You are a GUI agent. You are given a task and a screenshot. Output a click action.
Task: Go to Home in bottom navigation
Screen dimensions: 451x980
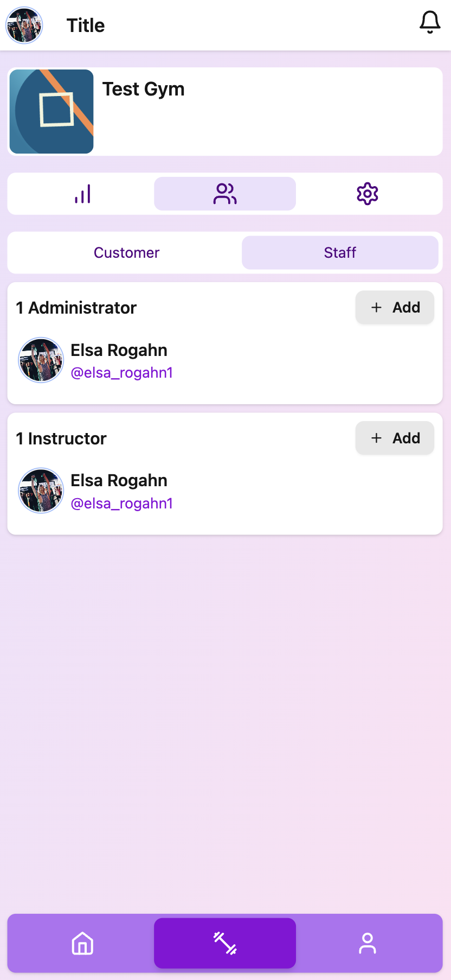coord(82,943)
